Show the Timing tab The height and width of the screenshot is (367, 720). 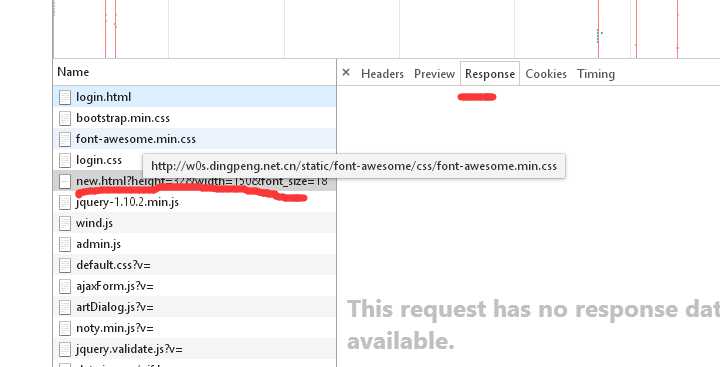[596, 74]
